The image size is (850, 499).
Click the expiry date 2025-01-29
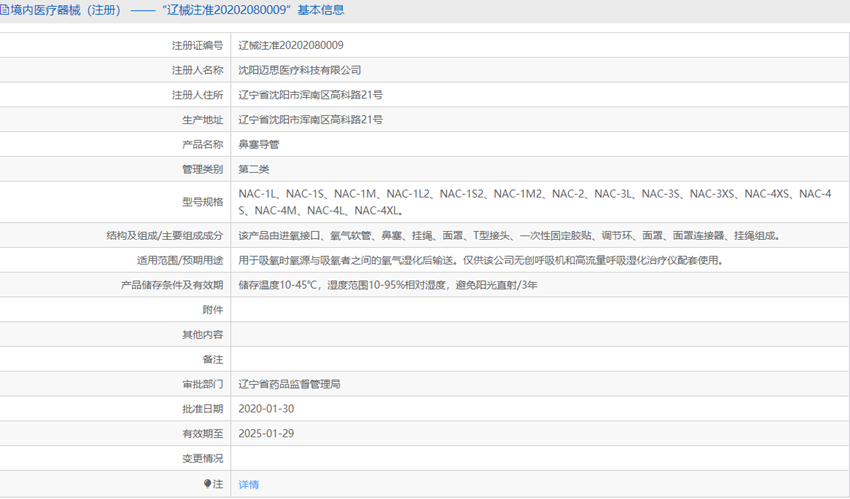click(x=266, y=434)
